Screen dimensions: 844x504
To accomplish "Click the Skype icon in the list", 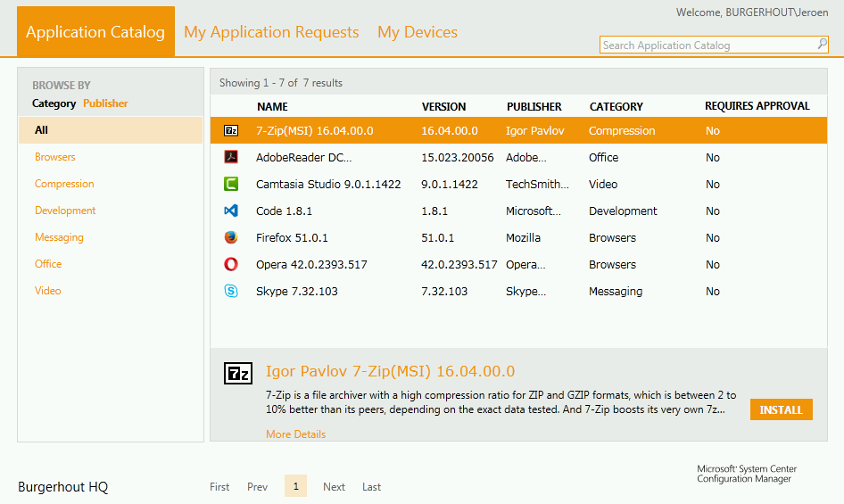I will click(231, 291).
